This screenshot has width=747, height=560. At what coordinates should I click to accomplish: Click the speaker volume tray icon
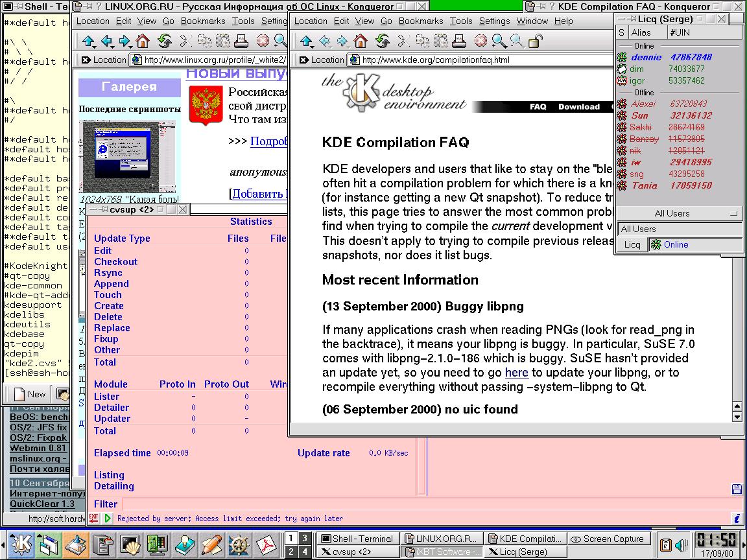coord(681,545)
